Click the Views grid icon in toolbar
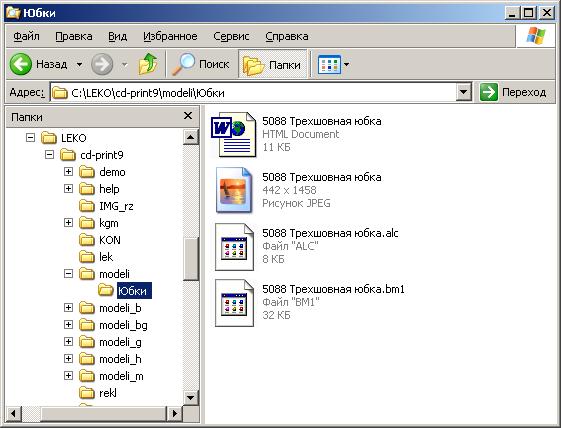 329,65
